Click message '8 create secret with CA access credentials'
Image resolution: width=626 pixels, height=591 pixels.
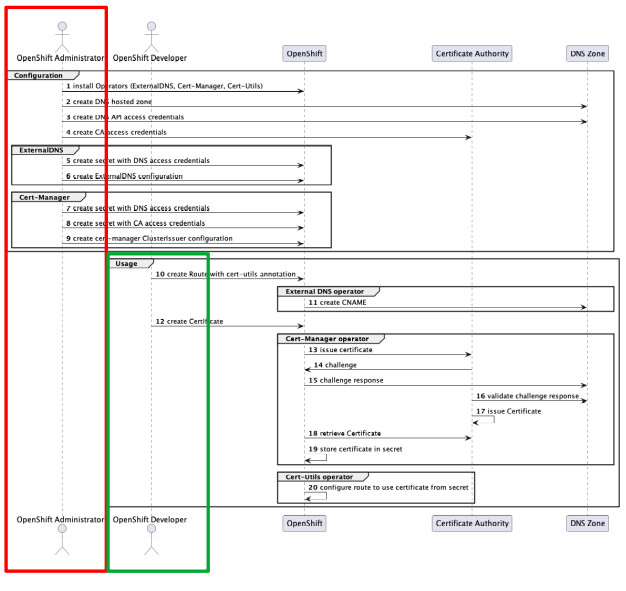coord(135,223)
